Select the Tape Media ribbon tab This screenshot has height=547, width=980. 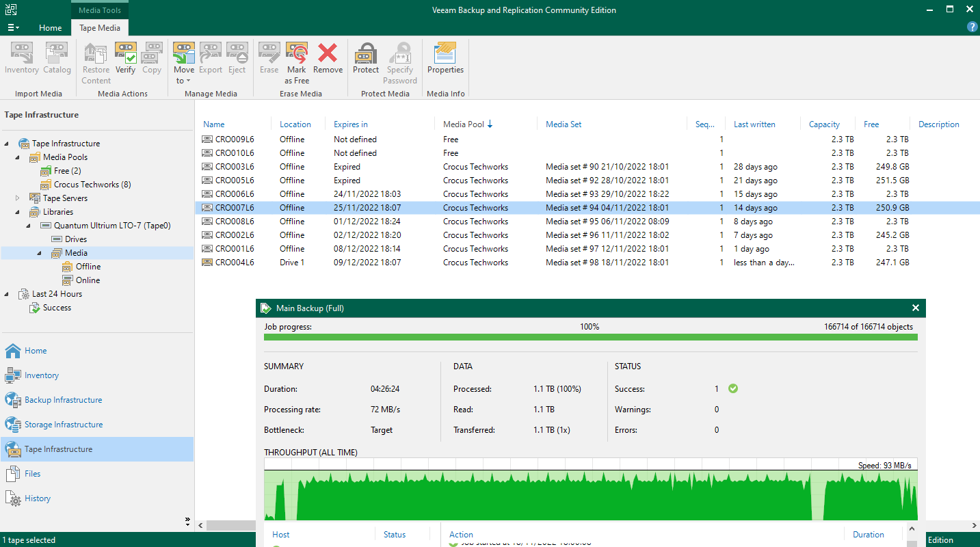[x=100, y=28]
